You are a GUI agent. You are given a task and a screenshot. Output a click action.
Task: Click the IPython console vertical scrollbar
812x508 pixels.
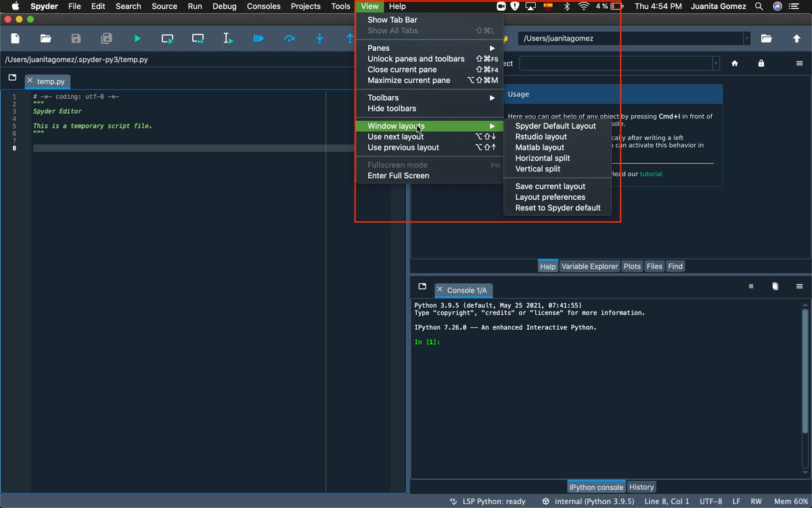[x=805, y=388]
